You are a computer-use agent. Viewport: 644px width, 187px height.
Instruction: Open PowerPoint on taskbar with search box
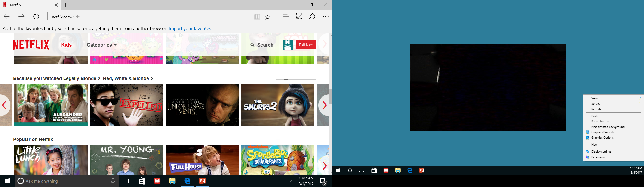[202, 181]
